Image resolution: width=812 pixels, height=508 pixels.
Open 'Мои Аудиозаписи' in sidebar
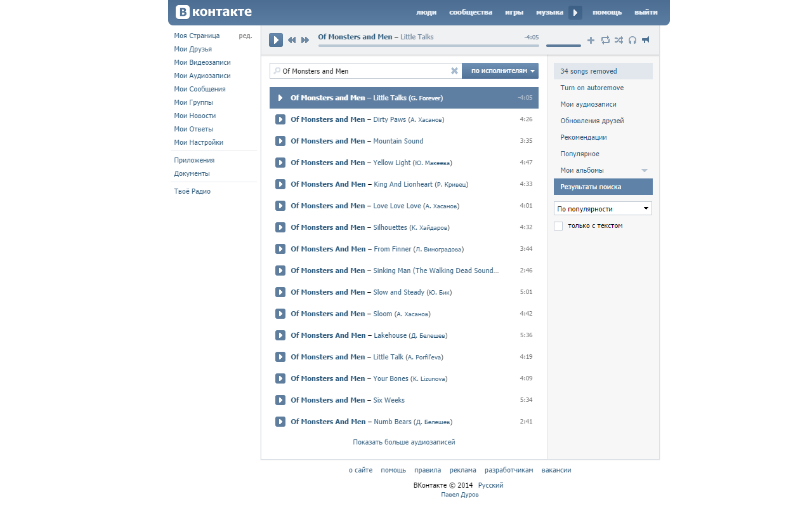(x=202, y=76)
